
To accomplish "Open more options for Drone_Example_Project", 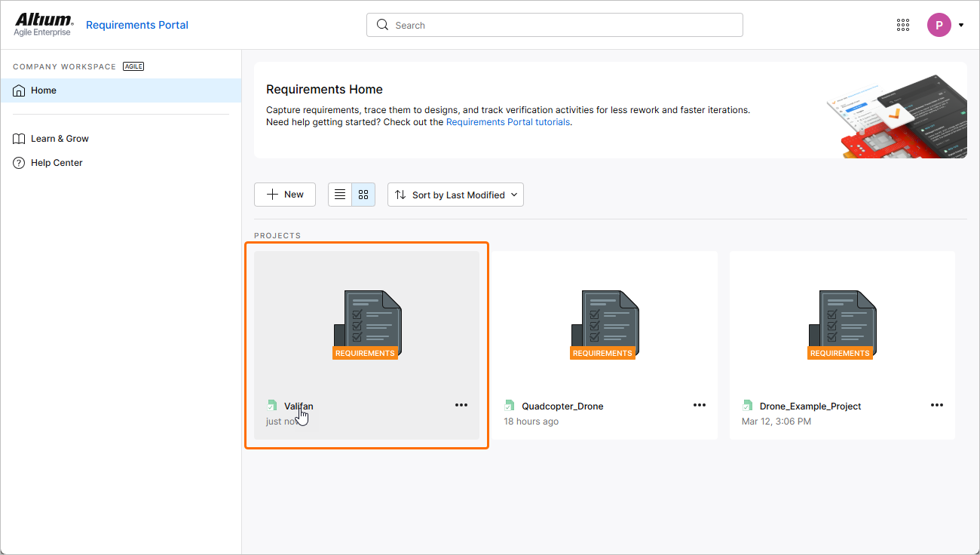I will tap(937, 405).
